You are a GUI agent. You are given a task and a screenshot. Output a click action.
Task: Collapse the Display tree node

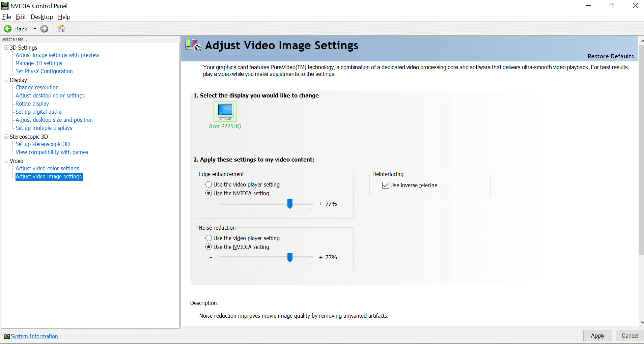tap(6, 80)
